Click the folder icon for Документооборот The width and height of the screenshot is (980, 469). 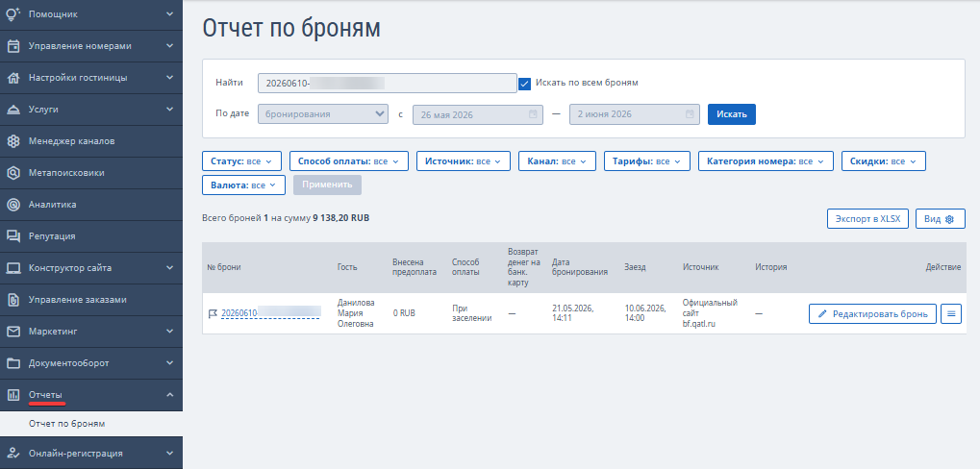coord(13,363)
